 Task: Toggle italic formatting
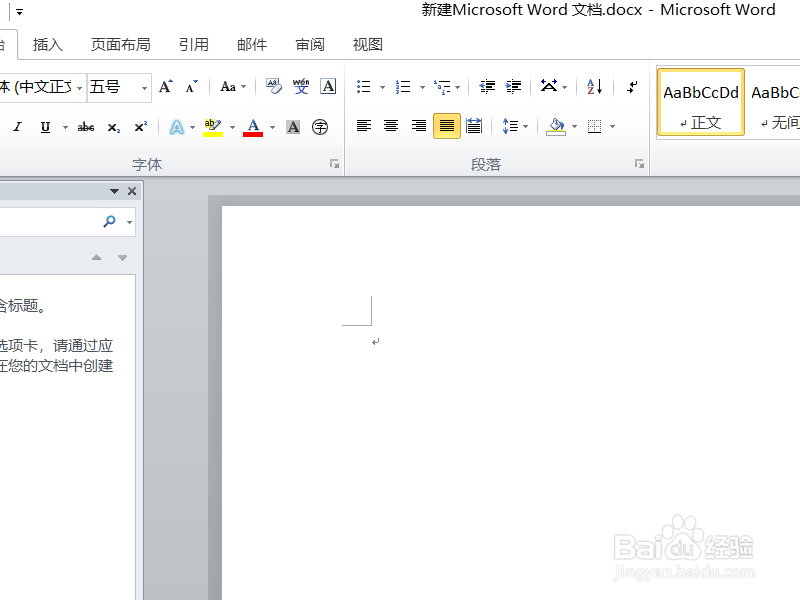pyautogui.click(x=17, y=127)
